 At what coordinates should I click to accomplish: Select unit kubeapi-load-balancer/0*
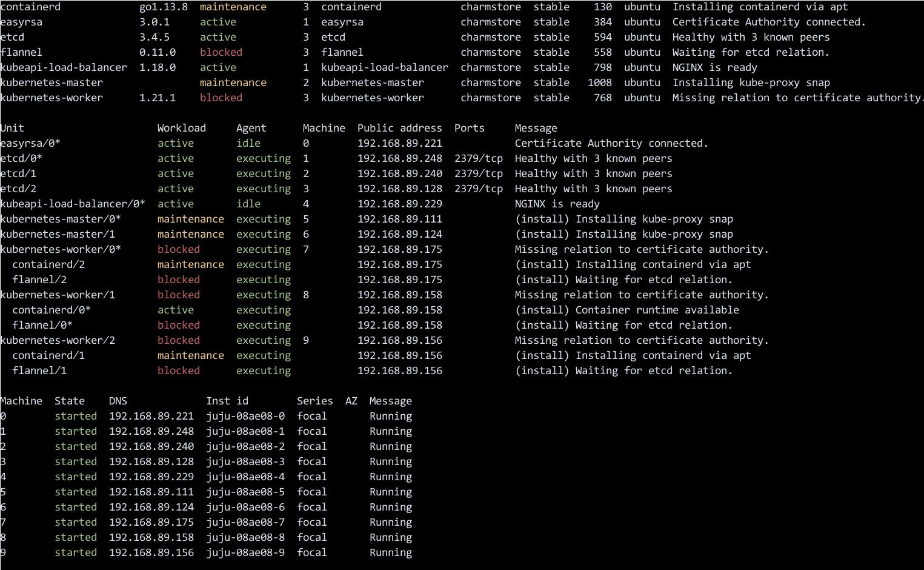73,204
